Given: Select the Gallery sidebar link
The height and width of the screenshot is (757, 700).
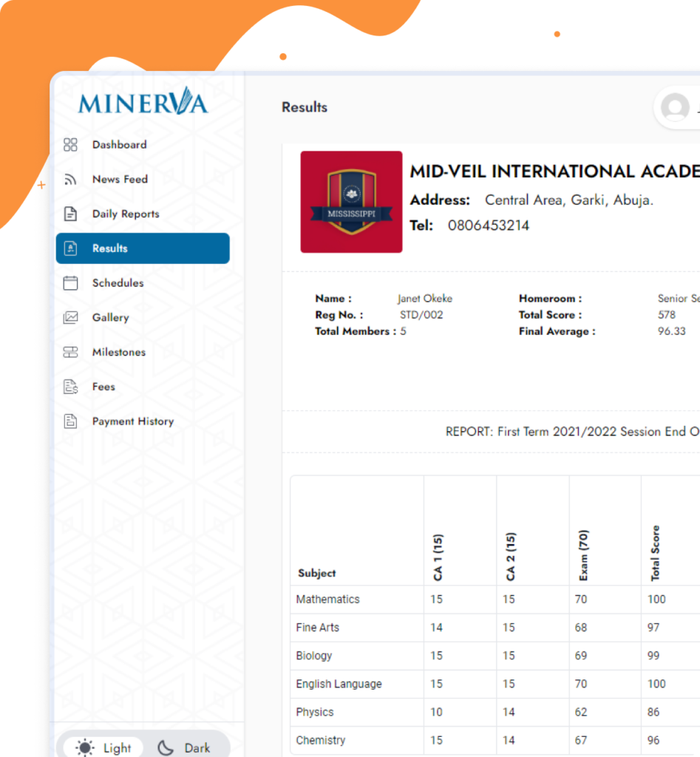Looking at the screenshot, I should pyautogui.click(x=110, y=318).
